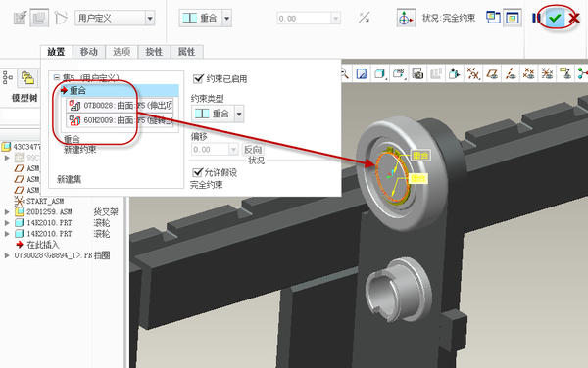Toggle datum plane display icon
The image size is (588, 368).
(x=492, y=73)
